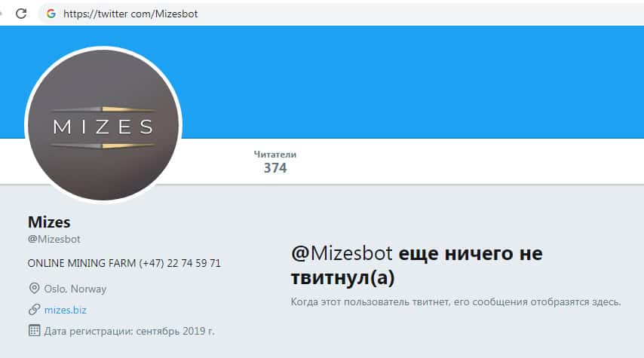Open the Читатели followers tab

274,161
